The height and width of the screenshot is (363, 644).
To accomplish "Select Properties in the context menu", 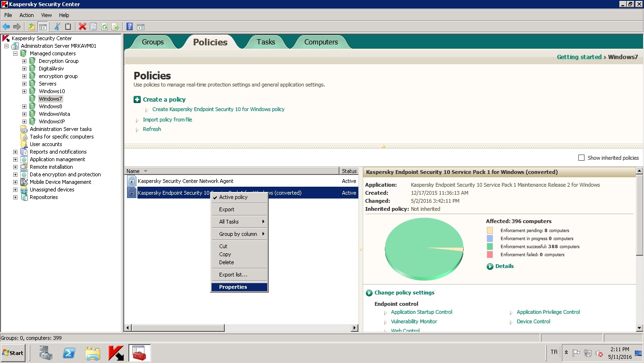I will 233,287.
